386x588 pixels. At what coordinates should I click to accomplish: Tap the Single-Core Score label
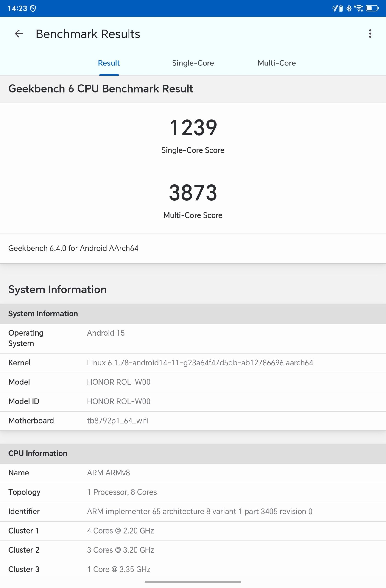pyautogui.click(x=193, y=150)
